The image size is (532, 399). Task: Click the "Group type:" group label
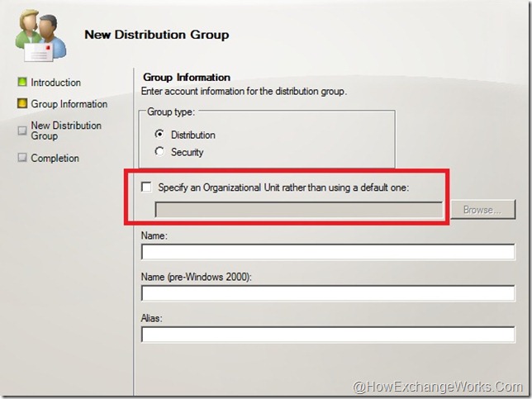pos(171,112)
